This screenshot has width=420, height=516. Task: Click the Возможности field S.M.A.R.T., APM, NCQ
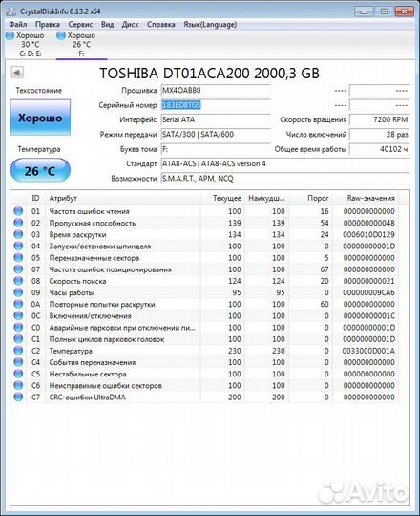coord(285,178)
